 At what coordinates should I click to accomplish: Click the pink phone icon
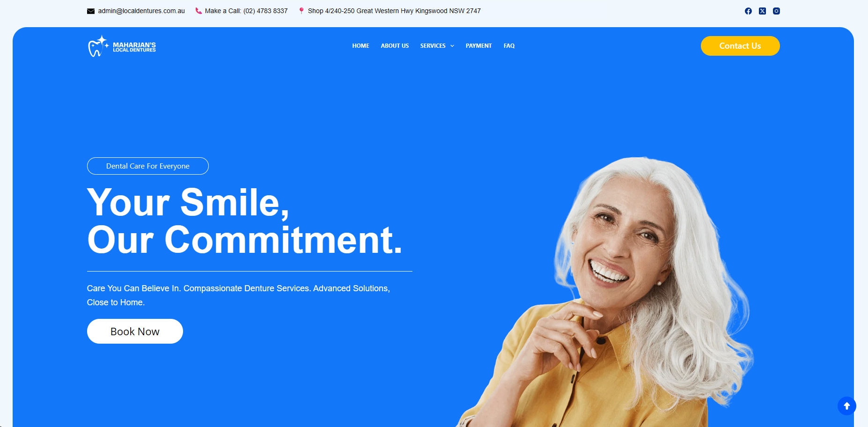point(199,11)
